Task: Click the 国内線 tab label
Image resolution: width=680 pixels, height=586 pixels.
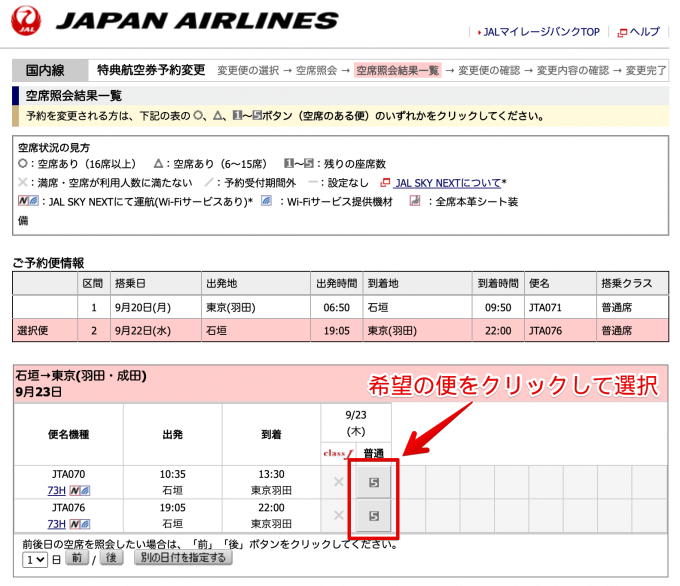Action: click(x=46, y=70)
